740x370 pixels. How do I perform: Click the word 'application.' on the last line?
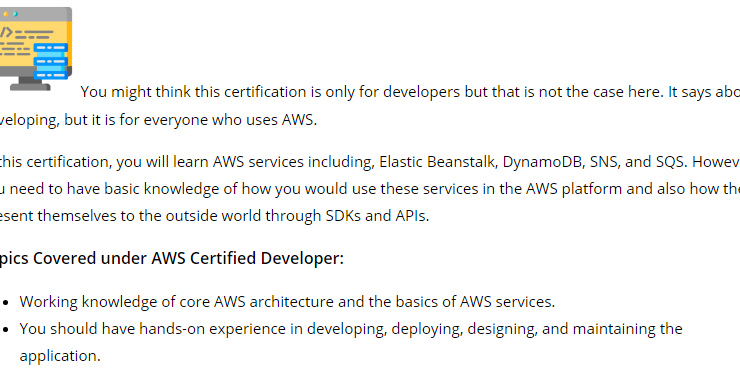(60, 356)
